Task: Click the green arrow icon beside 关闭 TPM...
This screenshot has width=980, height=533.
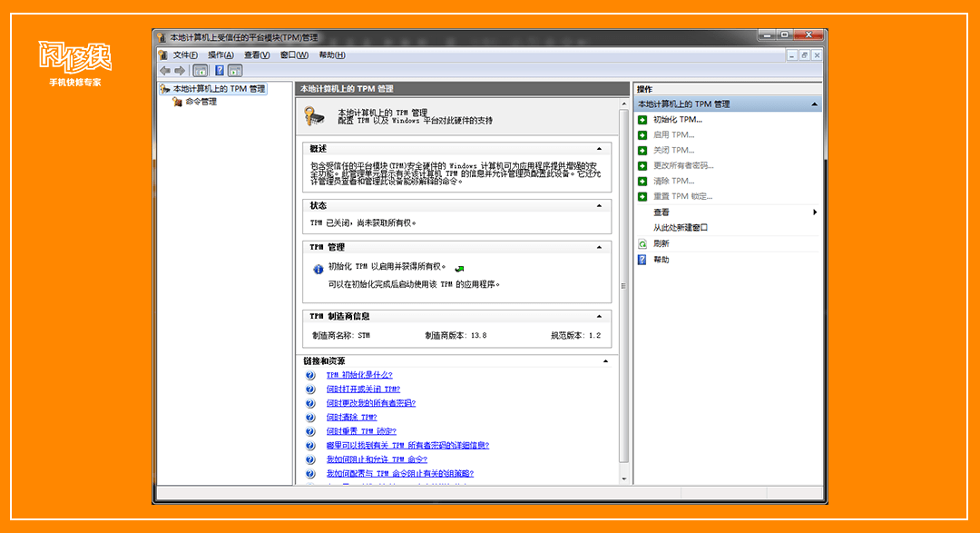Action: [642, 150]
